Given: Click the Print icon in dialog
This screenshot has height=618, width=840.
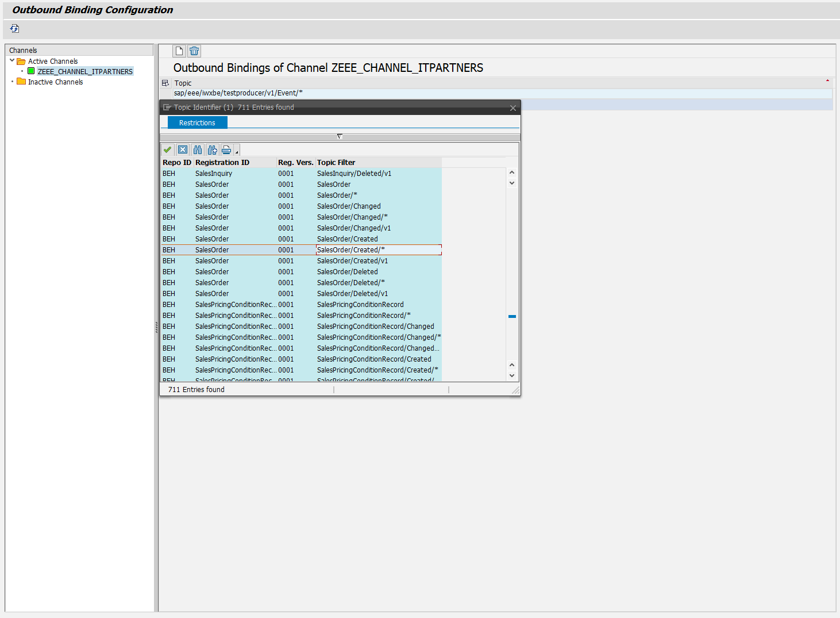Looking at the screenshot, I should pos(226,150).
